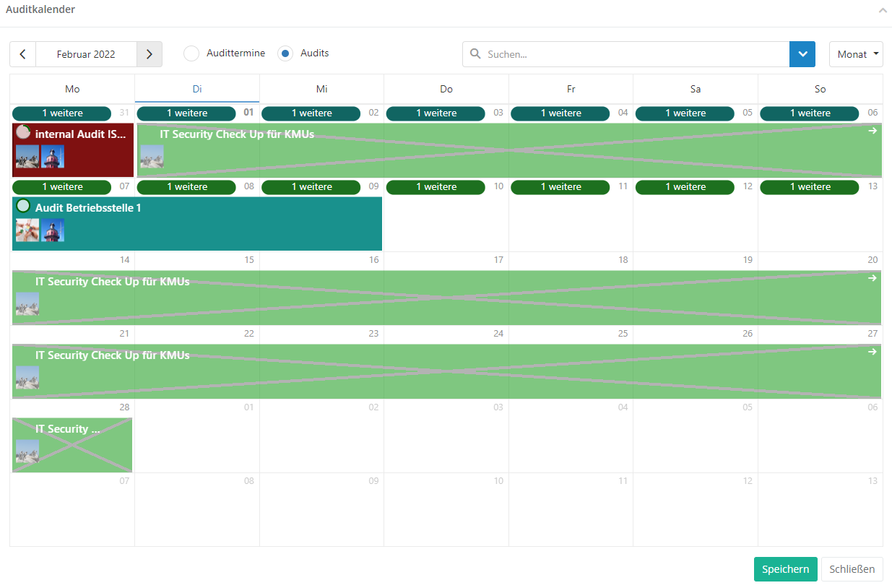Select the Audittermine radio button
892x588 pixels.
click(191, 54)
